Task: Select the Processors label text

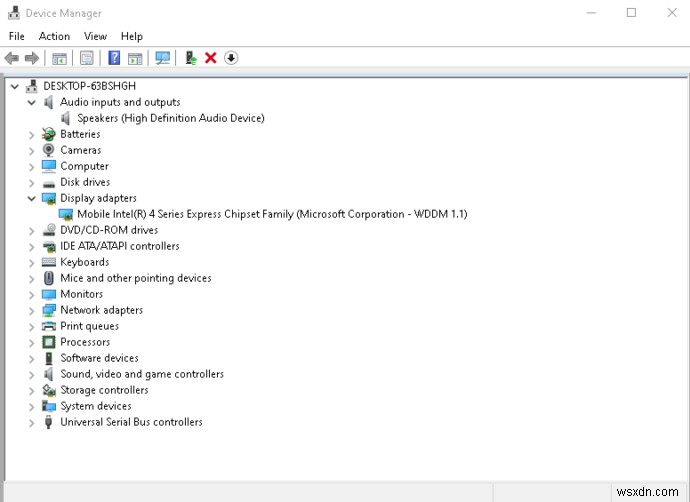Action: (85, 342)
